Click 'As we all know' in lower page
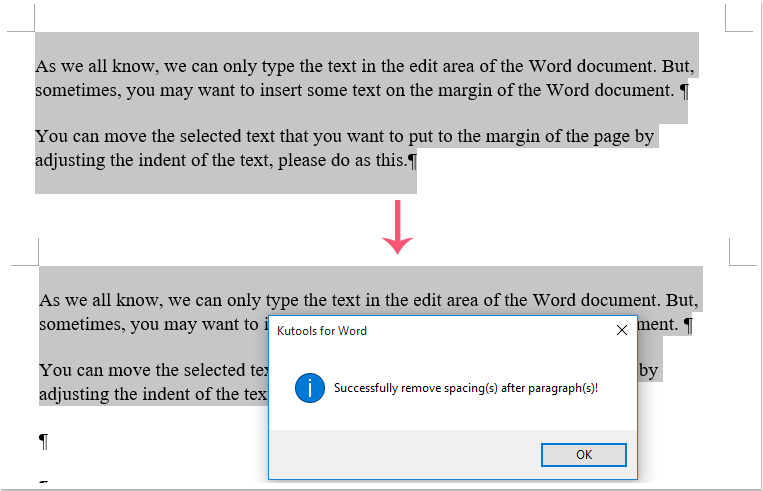Viewport: 763px width, 491px height. coord(89,301)
